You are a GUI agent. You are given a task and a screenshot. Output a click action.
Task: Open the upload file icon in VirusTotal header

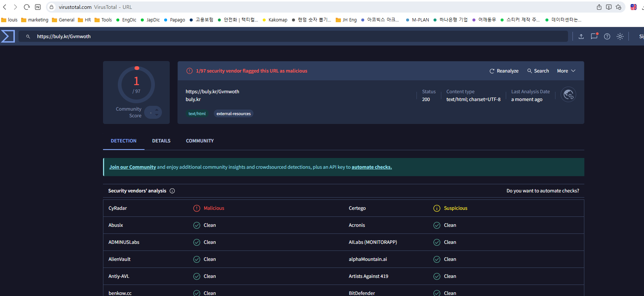[x=581, y=36]
